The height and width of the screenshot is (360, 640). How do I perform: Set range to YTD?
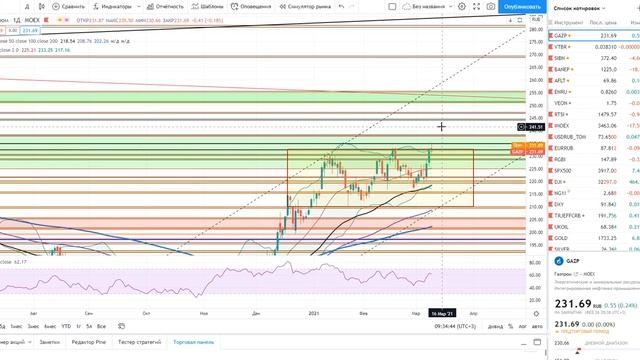pyautogui.click(x=66, y=326)
